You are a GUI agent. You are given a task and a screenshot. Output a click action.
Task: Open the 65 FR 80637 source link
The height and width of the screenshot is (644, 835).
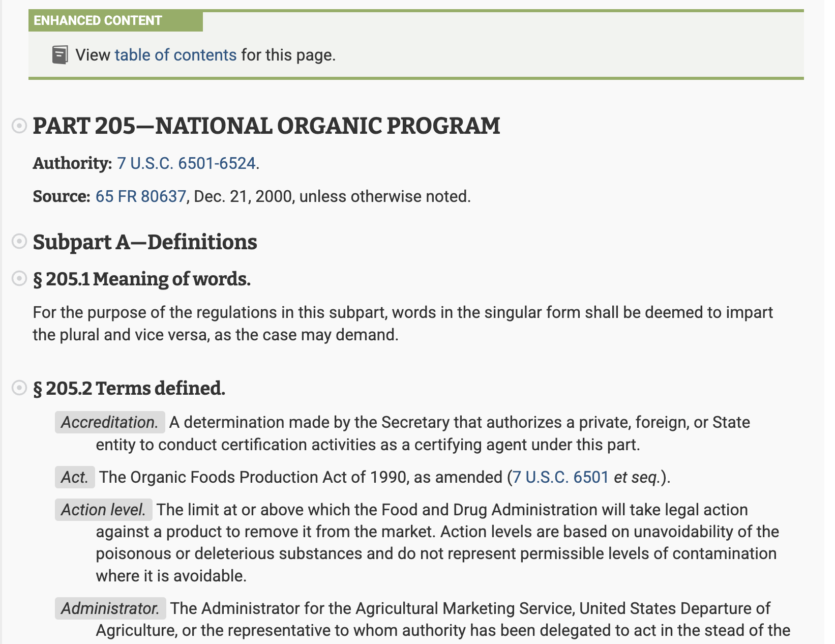(141, 196)
